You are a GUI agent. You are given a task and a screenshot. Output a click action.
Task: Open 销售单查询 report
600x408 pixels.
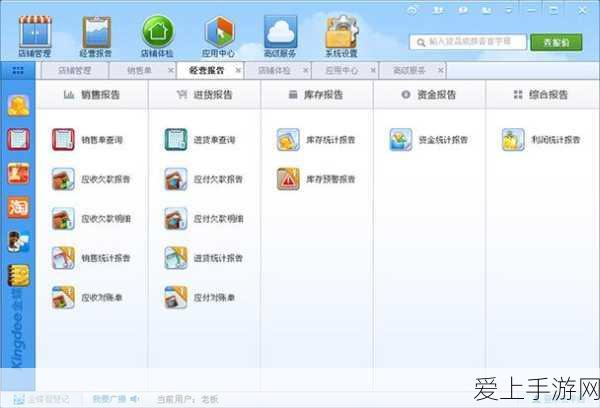pos(87,140)
